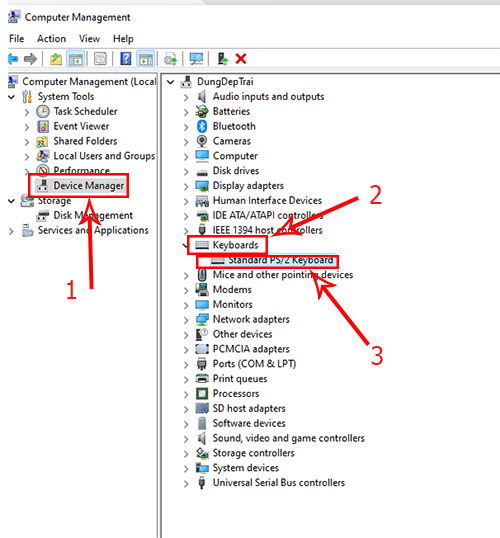Click the Back arrow toolbar icon
Screen dimensions: 500x538
pyautogui.click(x=13, y=59)
